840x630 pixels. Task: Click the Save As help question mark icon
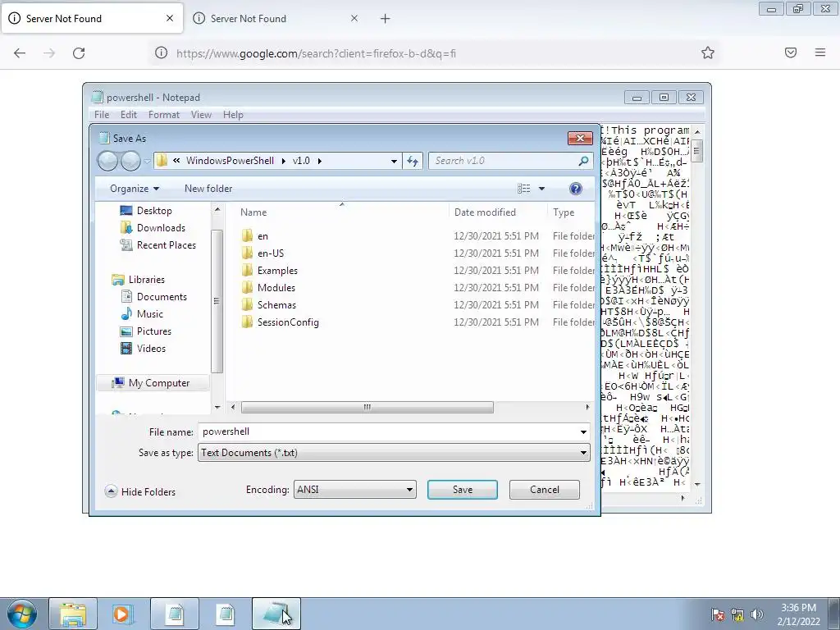[x=575, y=189]
